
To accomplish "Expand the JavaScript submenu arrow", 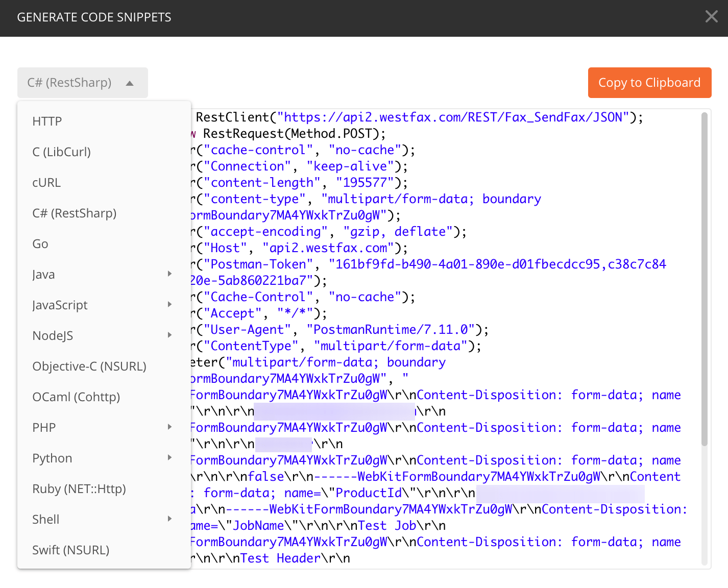I will coord(169,305).
